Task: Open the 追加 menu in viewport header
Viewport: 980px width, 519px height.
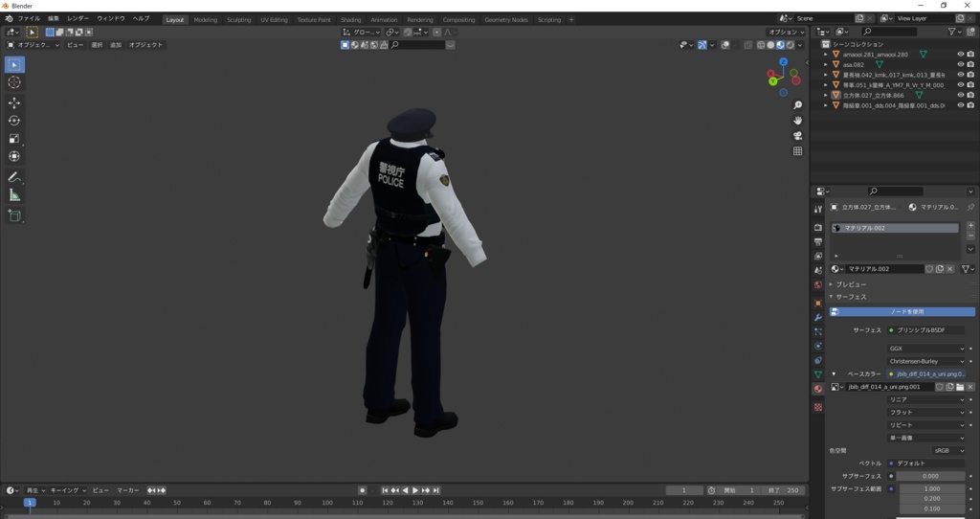Action: [116, 45]
